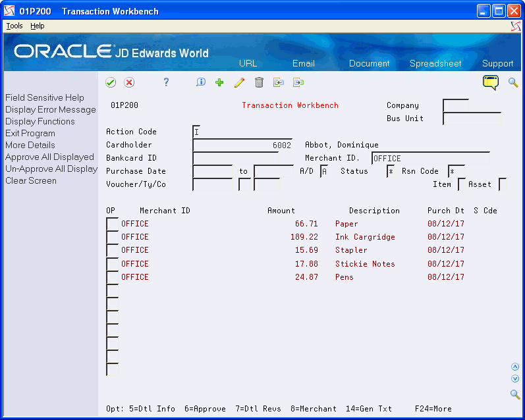Click the Pens description text
This screenshot has height=420, width=525.
pyautogui.click(x=345, y=277)
